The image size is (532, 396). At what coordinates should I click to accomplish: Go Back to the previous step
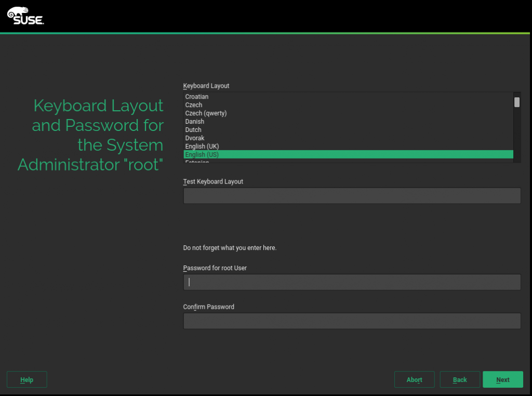click(x=460, y=379)
